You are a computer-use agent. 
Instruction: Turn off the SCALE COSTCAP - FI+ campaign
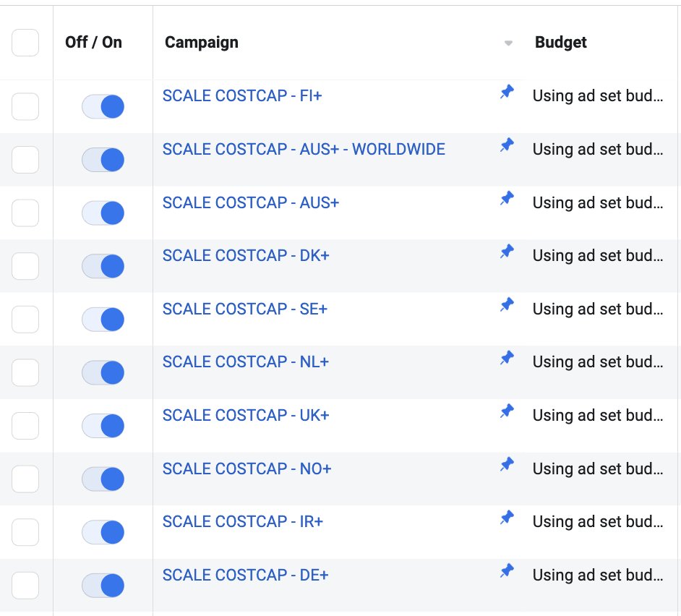pos(103,106)
